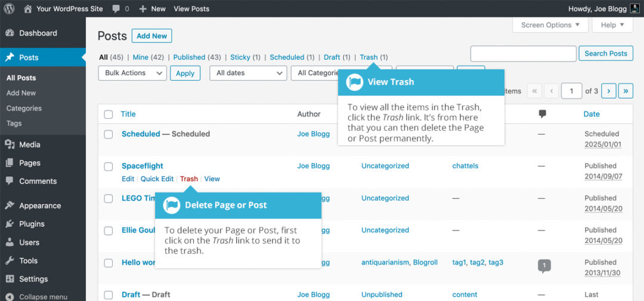Check the LEGO post checkbox
Viewport: 644px width, 301px height.
[109, 198]
